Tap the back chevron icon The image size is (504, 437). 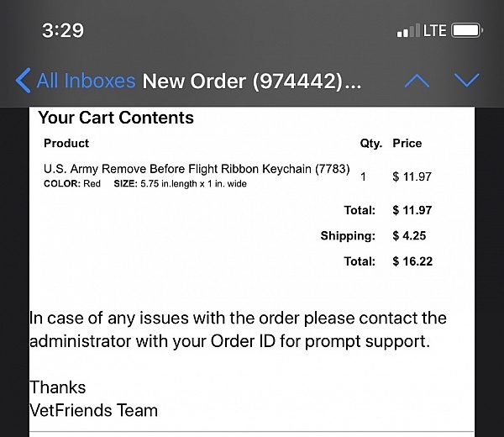(x=24, y=81)
